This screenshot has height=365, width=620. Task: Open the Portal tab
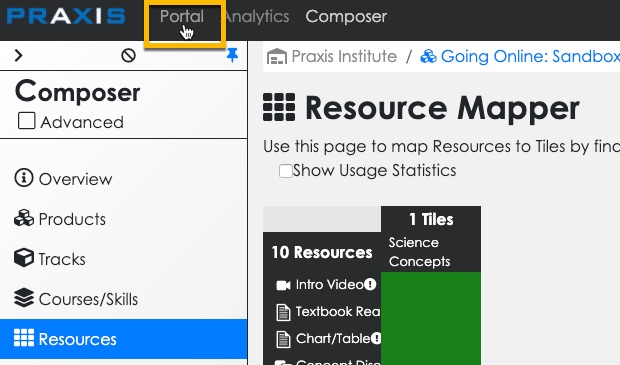(x=182, y=17)
